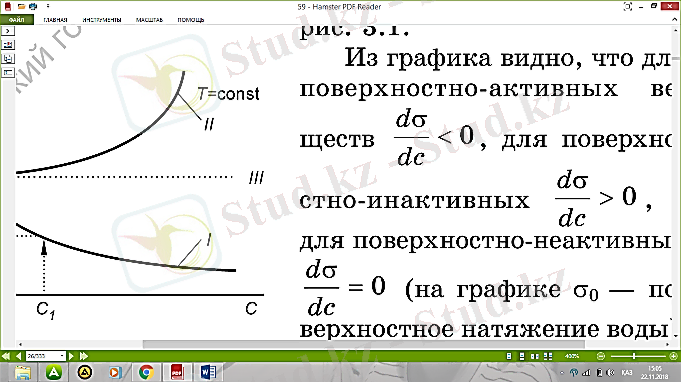Switch to the ИНСТРУМЕНТЫ ribbon tab
The width and height of the screenshot is (681, 382).
pos(102,20)
